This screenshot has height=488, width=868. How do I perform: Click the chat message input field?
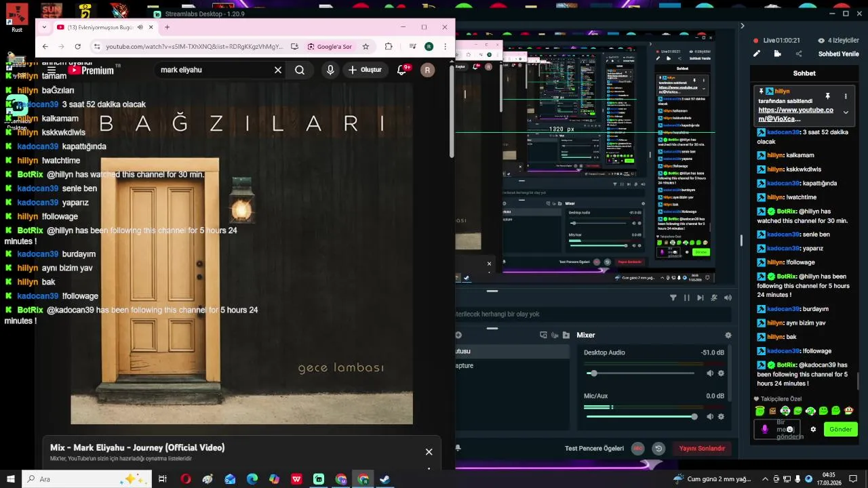(777, 429)
